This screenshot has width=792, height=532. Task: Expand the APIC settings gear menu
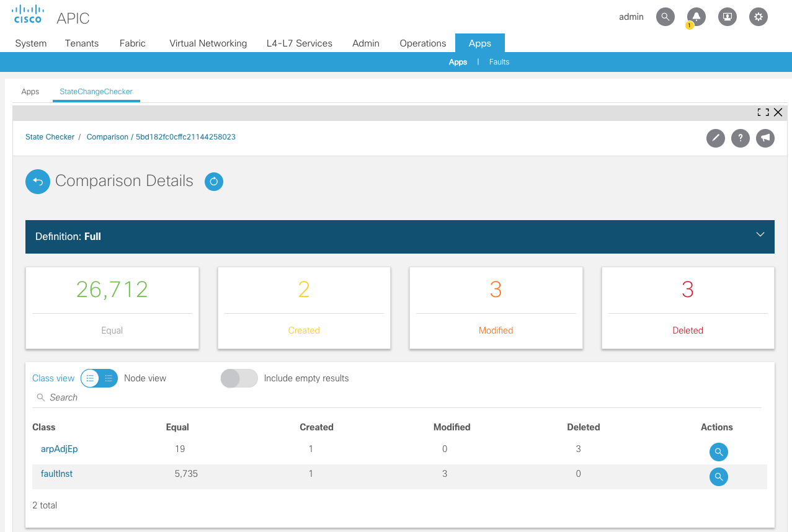pyautogui.click(x=758, y=16)
